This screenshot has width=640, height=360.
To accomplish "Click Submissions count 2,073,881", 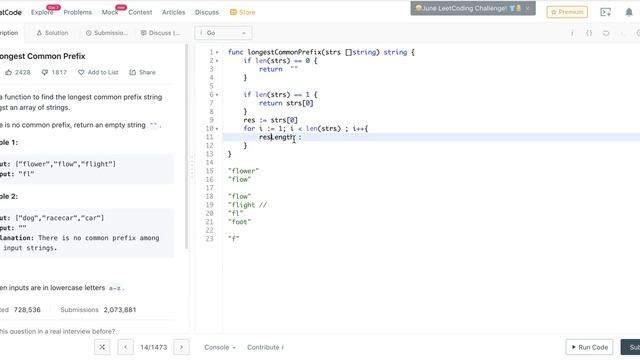I will pos(120,310).
